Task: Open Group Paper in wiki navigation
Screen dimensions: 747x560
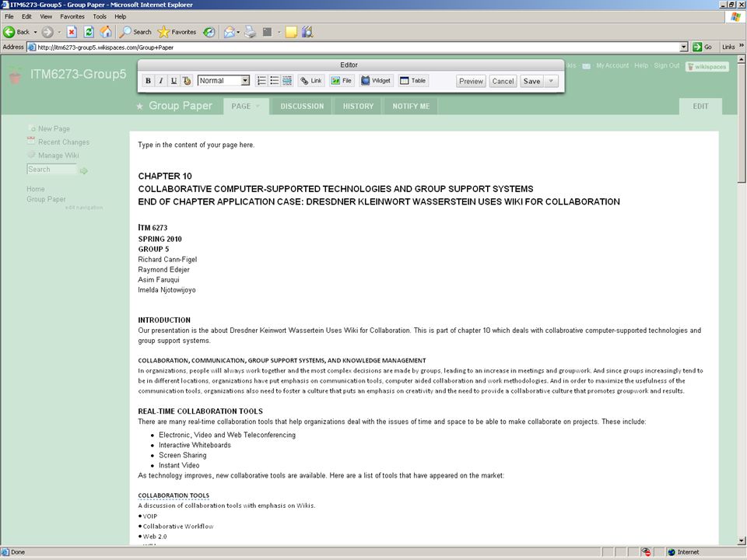Action: pyautogui.click(x=46, y=199)
